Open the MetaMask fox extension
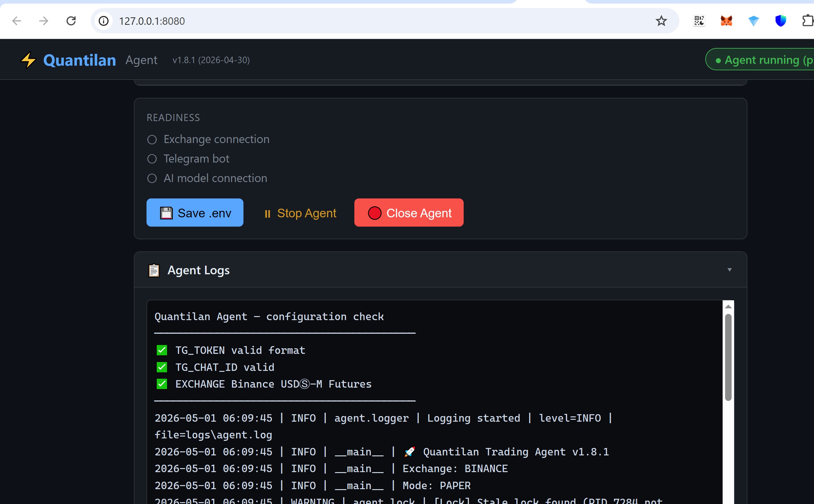The height and width of the screenshot is (504, 814). click(726, 21)
